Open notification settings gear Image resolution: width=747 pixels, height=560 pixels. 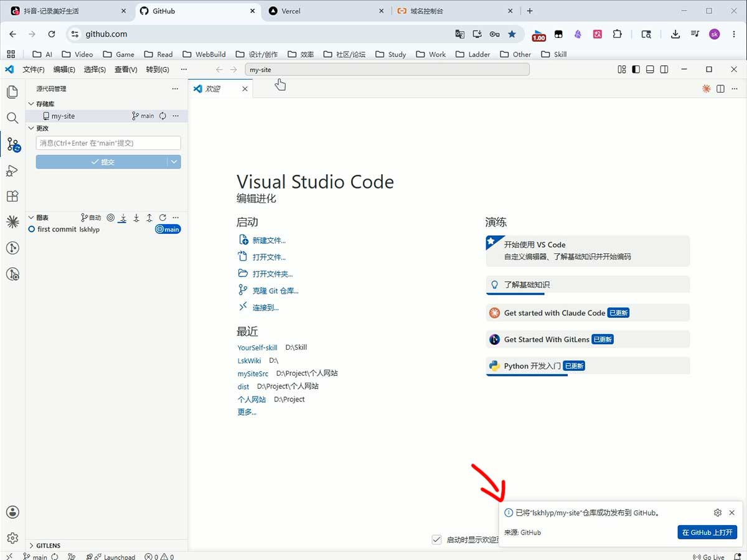click(x=718, y=513)
